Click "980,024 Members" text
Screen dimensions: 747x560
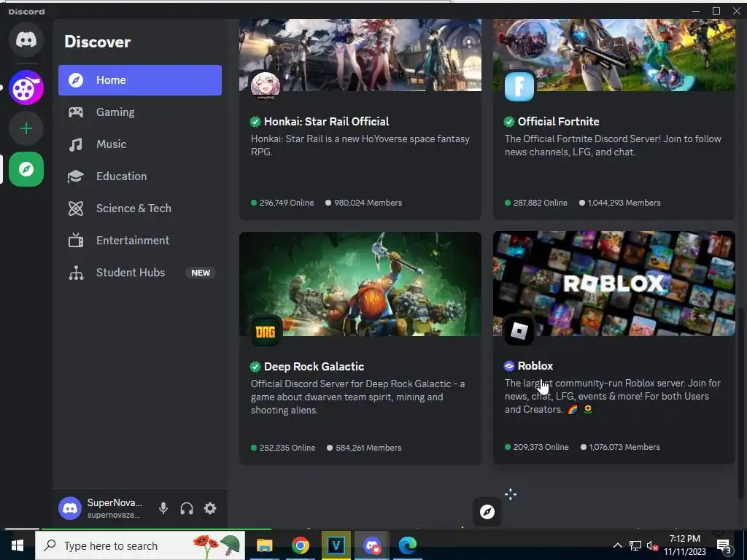coord(368,203)
